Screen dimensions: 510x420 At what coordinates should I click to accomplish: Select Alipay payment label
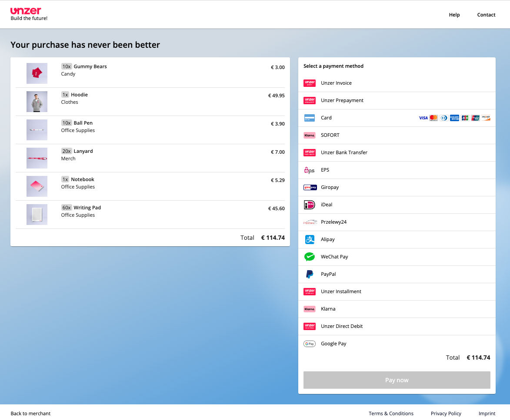click(x=327, y=239)
